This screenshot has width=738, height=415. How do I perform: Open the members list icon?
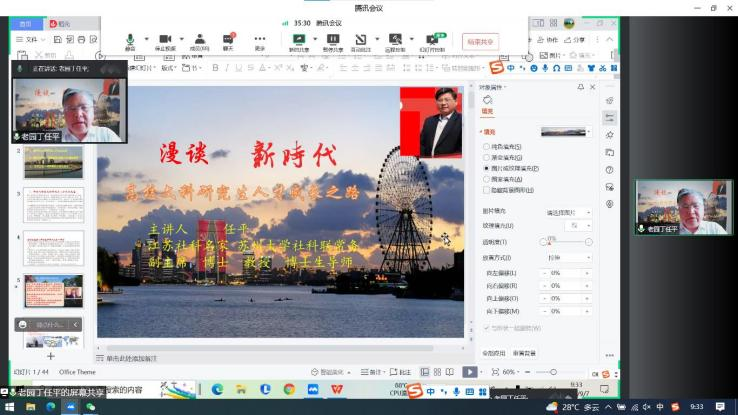point(198,40)
